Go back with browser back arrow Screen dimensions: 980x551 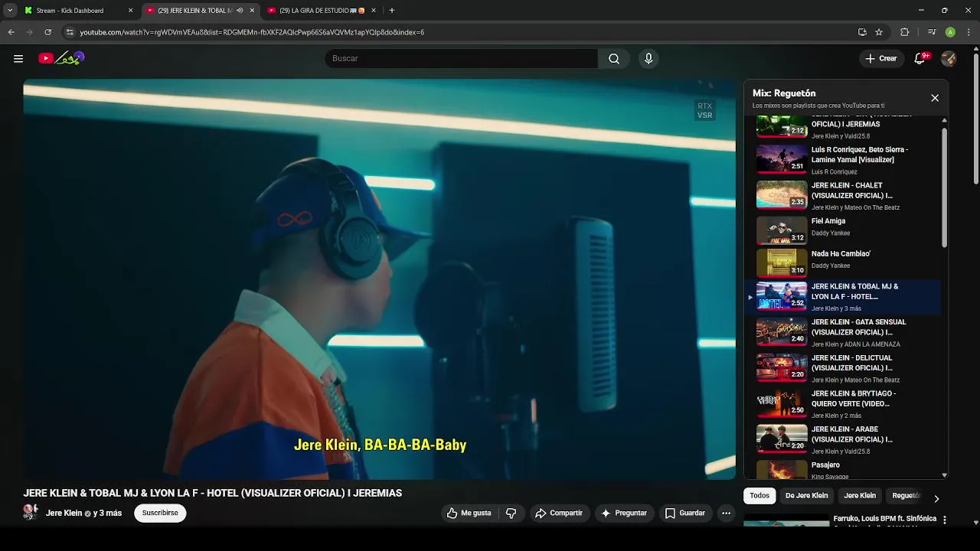tap(11, 32)
